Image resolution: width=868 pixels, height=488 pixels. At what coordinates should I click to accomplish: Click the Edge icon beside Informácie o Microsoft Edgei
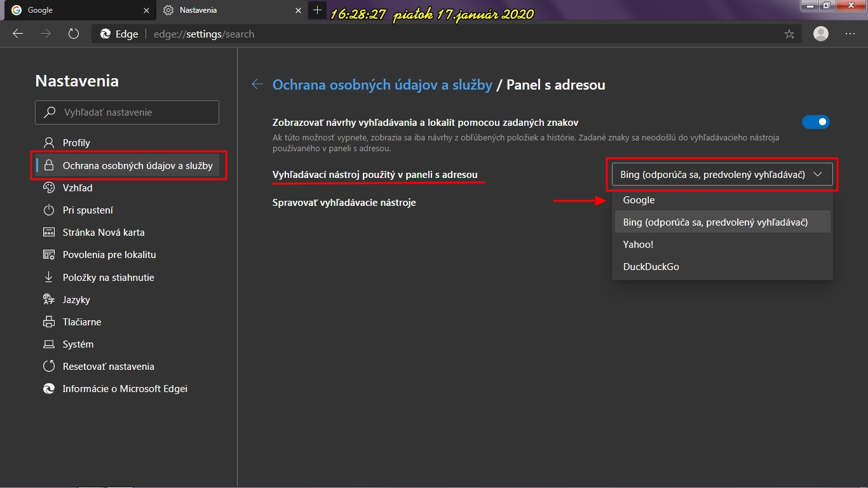click(x=49, y=389)
